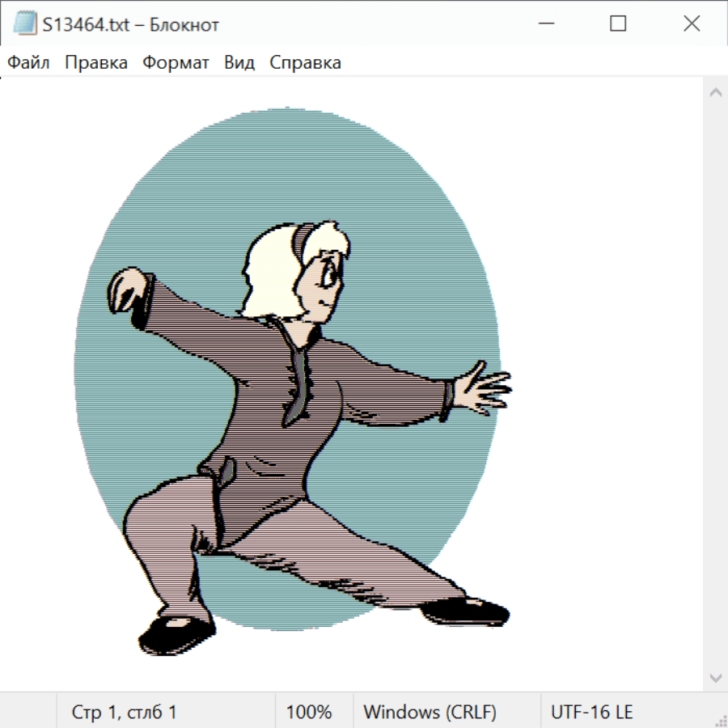Open the Справка menu
Viewport: 728px width, 728px height.
305,63
